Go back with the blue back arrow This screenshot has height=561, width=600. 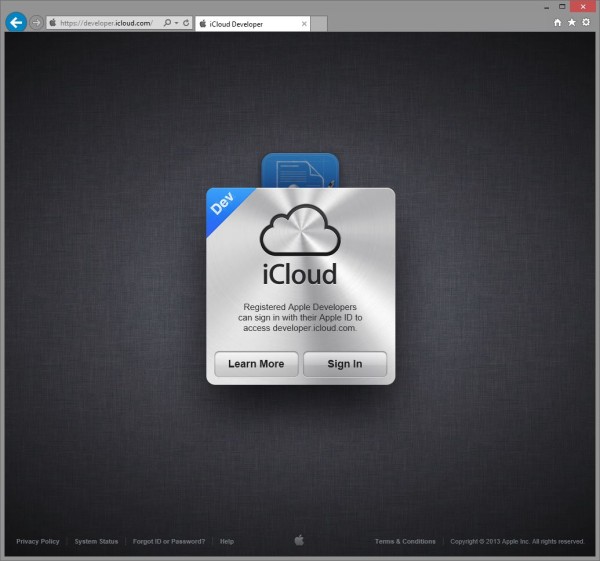click(x=16, y=23)
